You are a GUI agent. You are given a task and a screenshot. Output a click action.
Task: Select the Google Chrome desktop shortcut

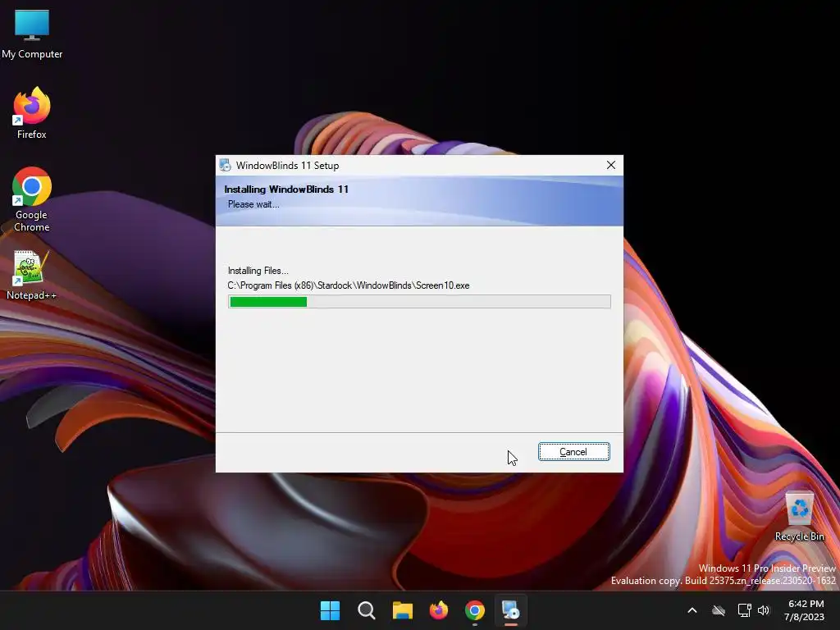tap(32, 199)
